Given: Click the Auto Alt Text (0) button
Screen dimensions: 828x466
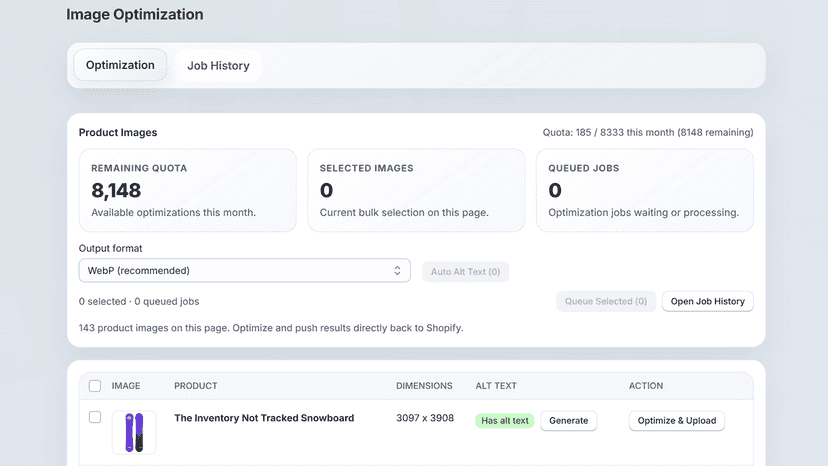Looking at the screenshot, I should [465, 272].
